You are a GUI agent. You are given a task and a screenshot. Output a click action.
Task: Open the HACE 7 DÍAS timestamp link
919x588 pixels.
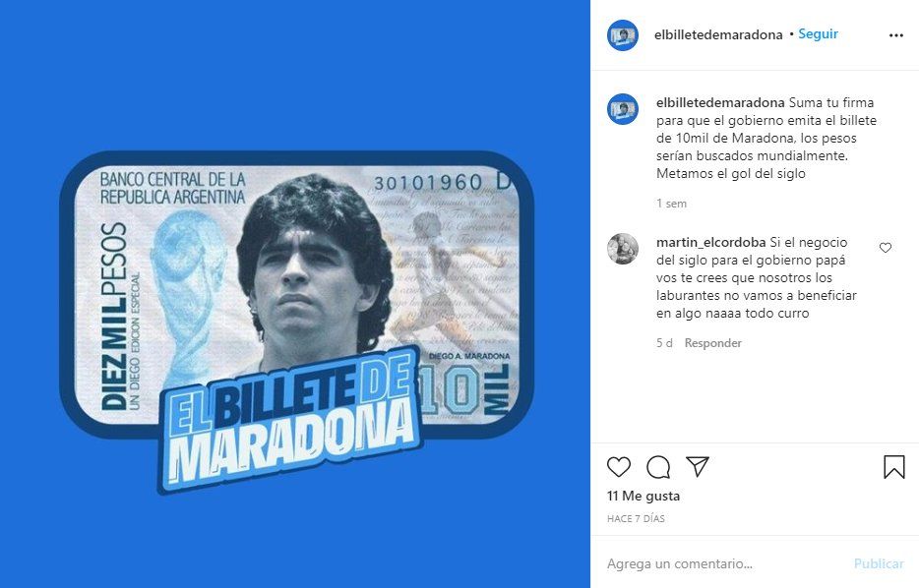point(636,519)
